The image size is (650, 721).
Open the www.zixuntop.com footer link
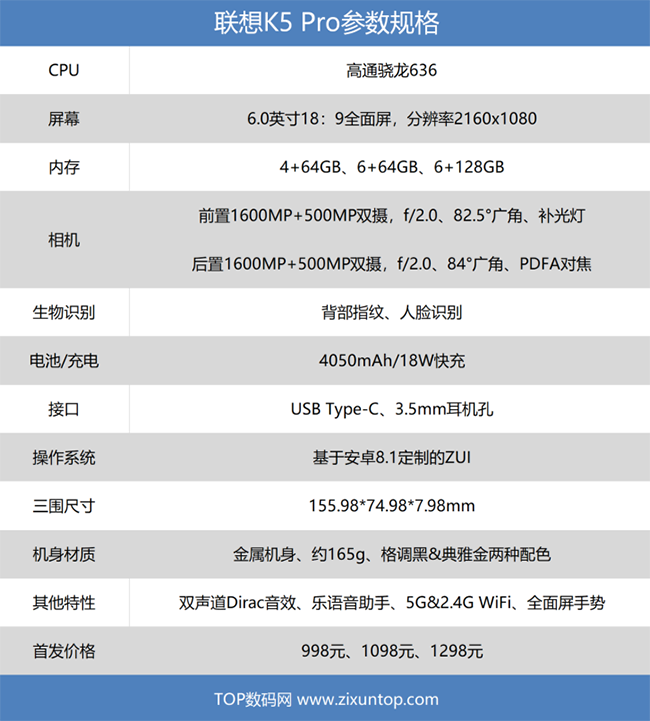pos(368,699)
